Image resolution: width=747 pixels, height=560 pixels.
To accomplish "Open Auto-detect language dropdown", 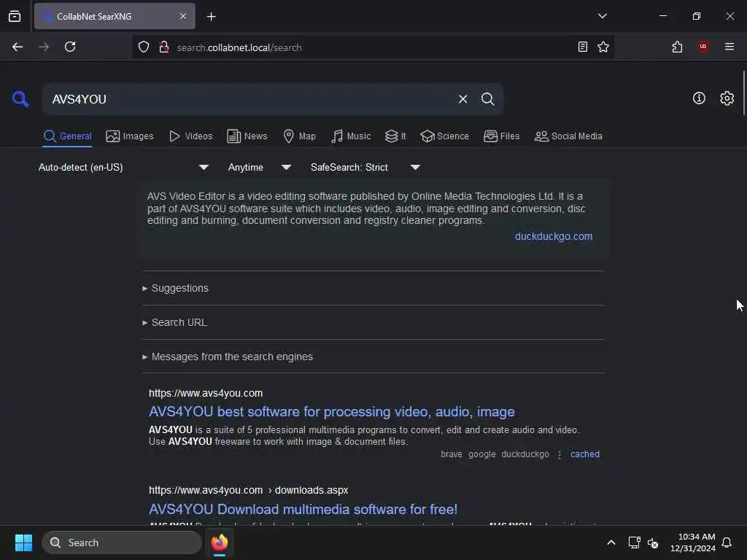I will tap(124, 167).
